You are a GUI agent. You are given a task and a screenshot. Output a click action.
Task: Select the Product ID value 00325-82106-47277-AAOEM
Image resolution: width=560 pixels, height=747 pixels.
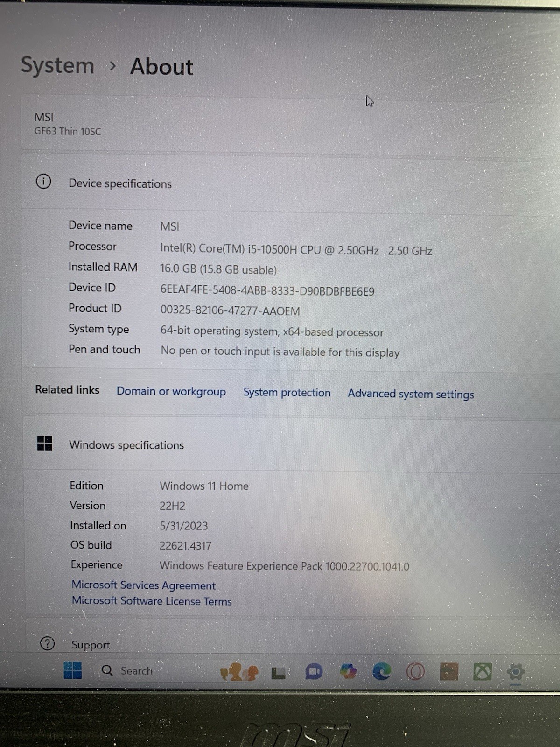coord(230,310)
